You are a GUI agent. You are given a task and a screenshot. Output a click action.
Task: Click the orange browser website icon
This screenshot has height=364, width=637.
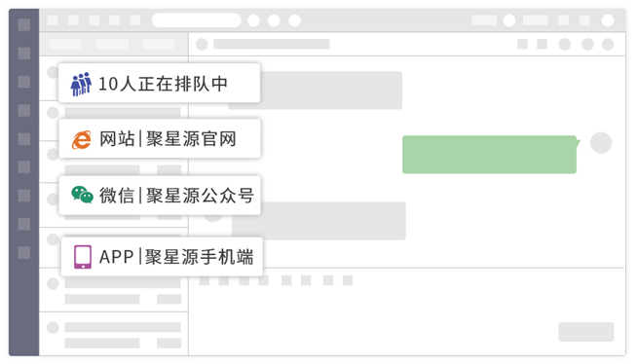pos(81,140)
